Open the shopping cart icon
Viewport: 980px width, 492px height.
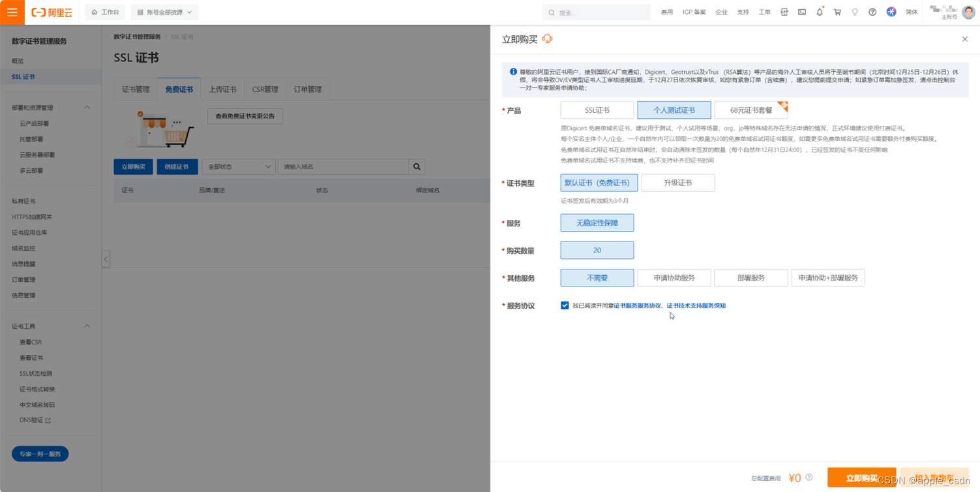[837, 12]
